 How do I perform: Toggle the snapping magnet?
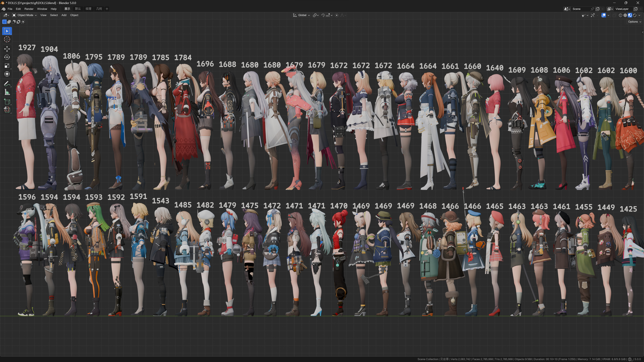[323, 15]
